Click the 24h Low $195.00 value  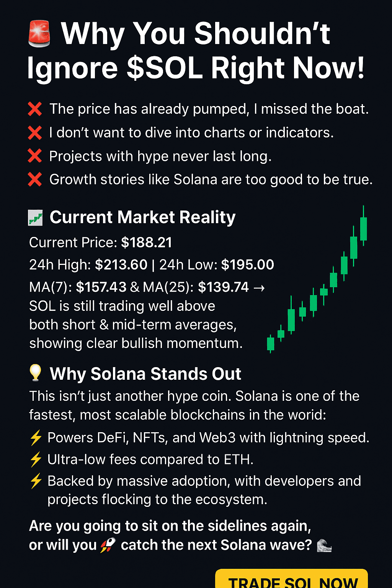248,265
